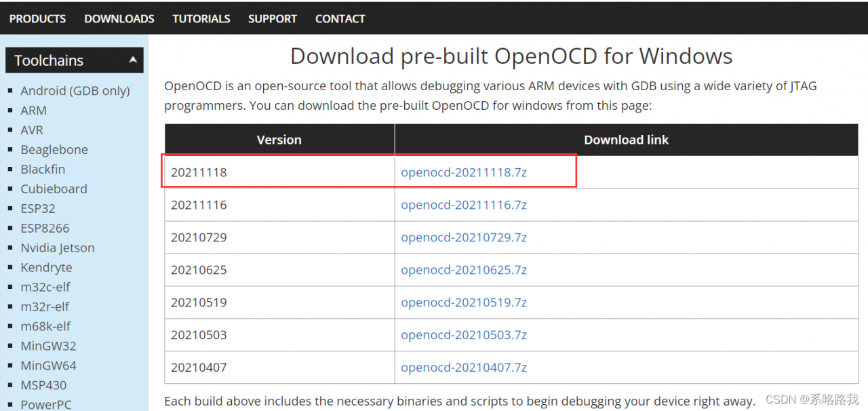Download openocd-20211116.7z
This screenshot has width=868, height=411.
[464, 205]
